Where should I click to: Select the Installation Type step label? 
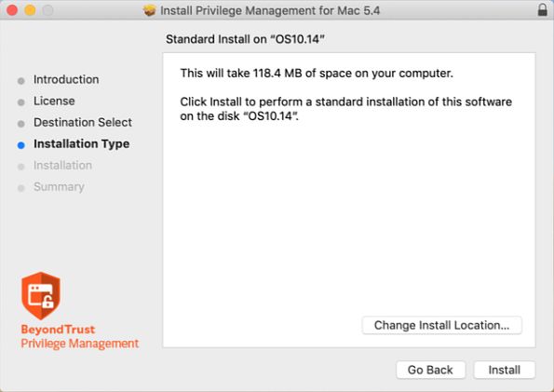pos(81,144)
